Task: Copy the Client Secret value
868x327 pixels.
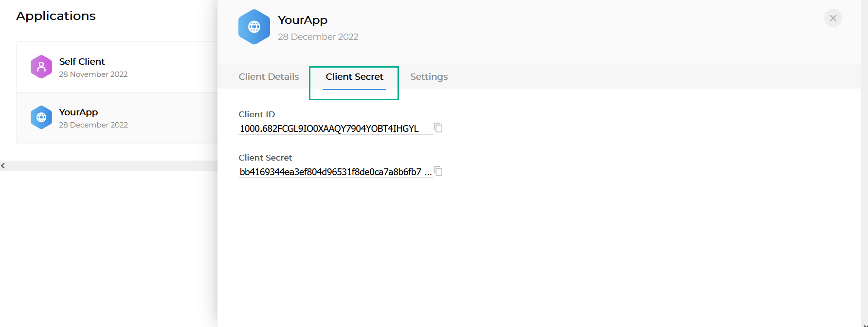Action: 438,171
